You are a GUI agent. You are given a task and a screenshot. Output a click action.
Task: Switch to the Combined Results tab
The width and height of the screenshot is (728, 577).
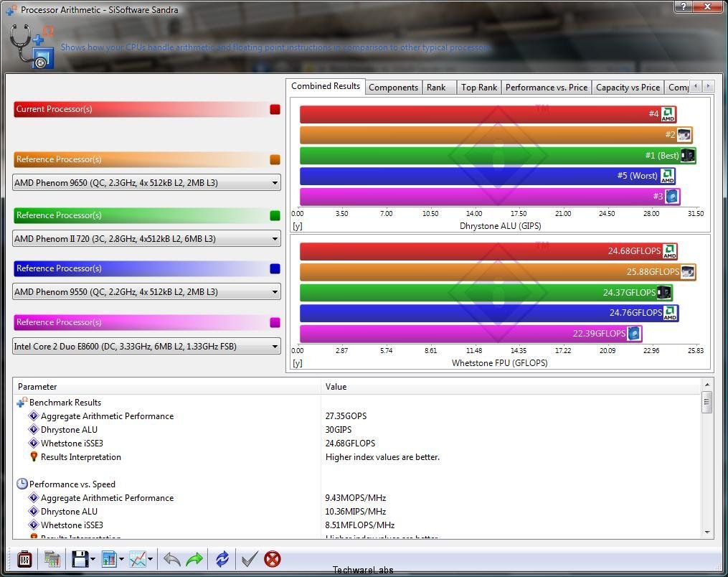tap(326, 86)
